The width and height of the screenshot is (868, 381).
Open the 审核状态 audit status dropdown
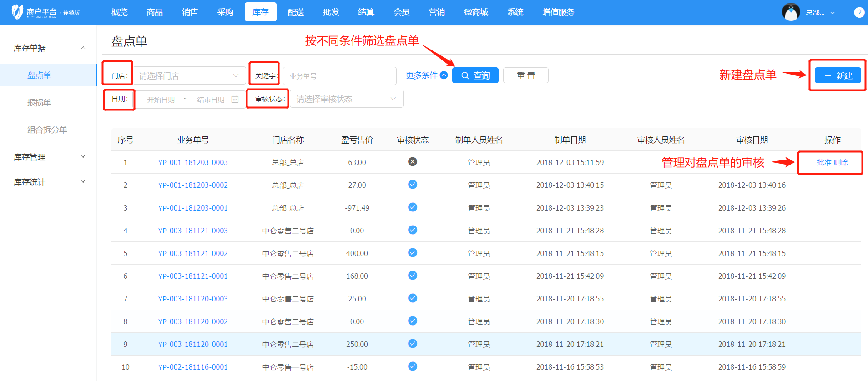coord(347,99)
